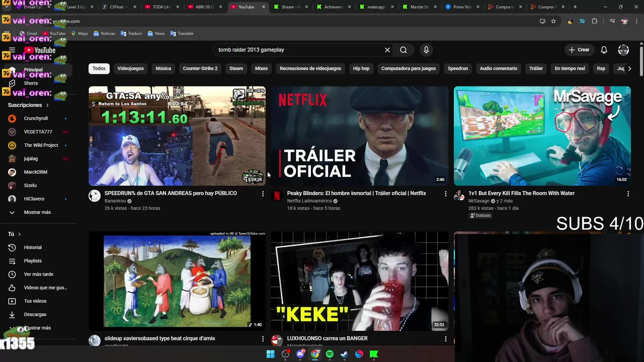This screenshot has width=644, height=362.
Task: Click Netflix channel avatar under Peaky Blinders
Action: tap(277, 196)
